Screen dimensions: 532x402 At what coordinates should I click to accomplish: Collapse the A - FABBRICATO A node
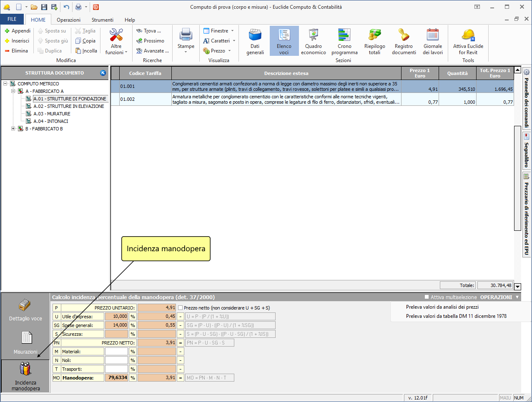pos(13,91)
